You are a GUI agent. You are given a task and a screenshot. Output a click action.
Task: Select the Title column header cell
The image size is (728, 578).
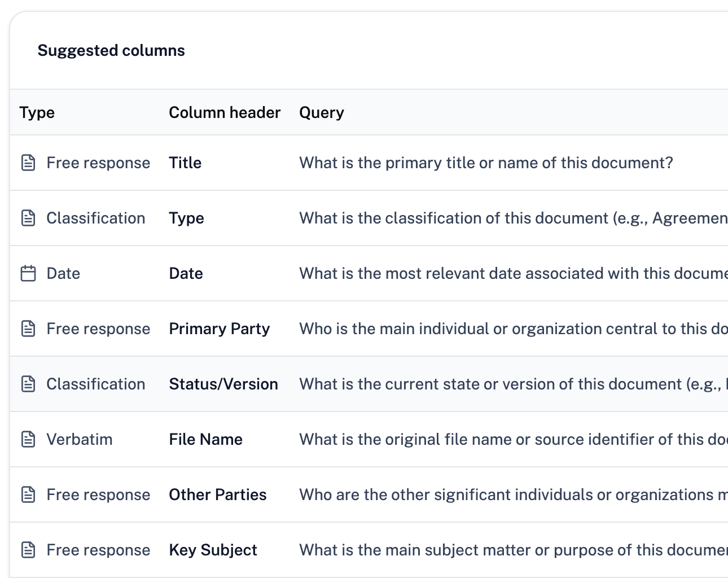point(185,163)
